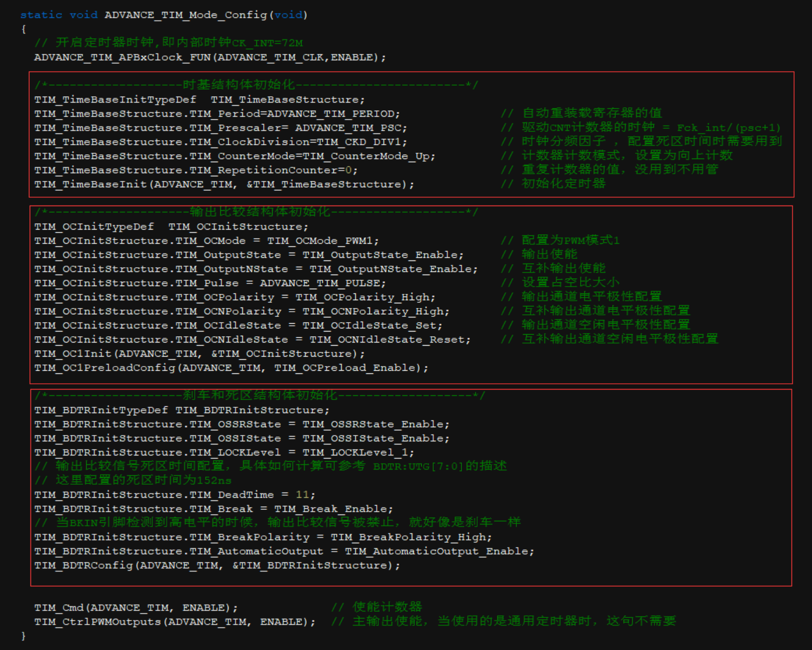Screen dimensions: 812x650
Task: Click the TIM_BDTRInitTypeDef declaration line
Action: [182, 410]
